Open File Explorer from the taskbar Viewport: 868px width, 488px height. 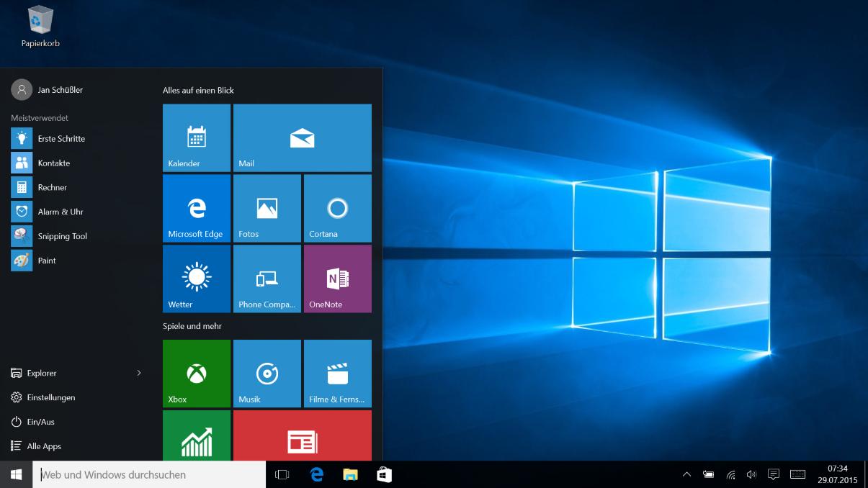pos(350,474)
